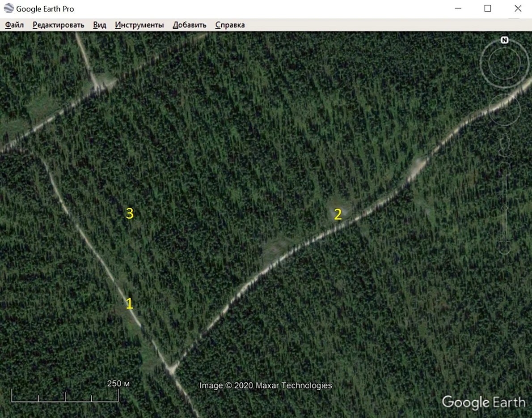Click the zoom slider handle
This screenshot has width=532, height=418.
[505, 208]
